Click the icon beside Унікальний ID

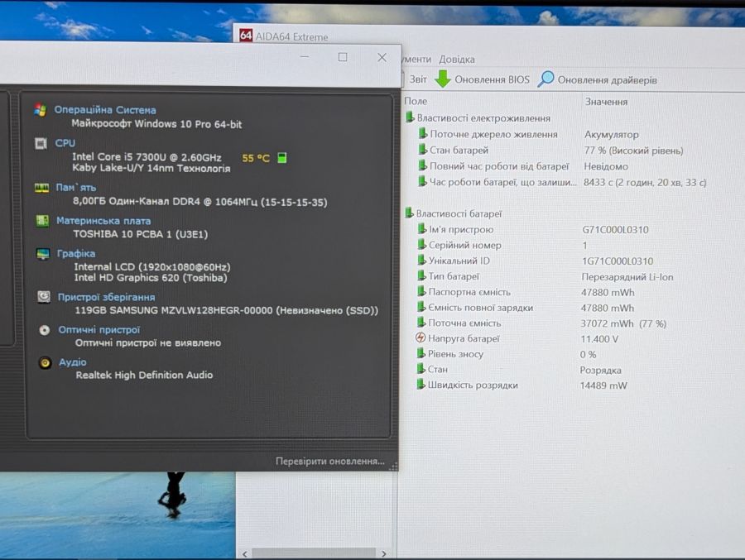click(422, 261)
